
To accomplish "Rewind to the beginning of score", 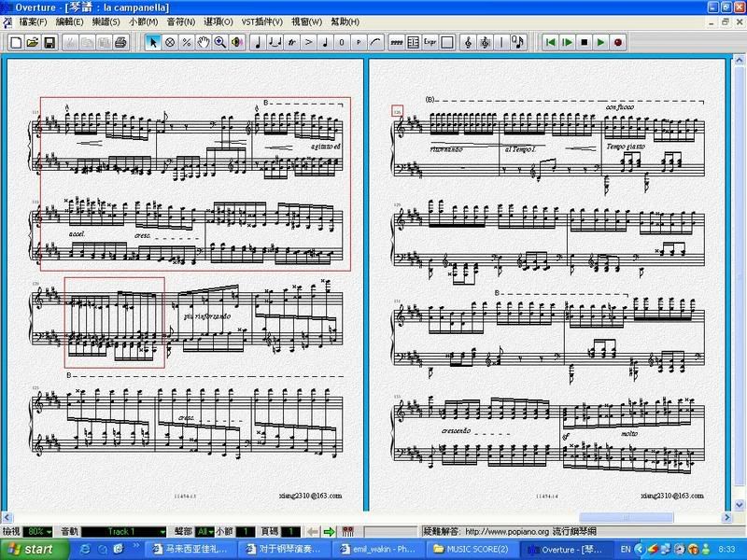I will point(551,42).
